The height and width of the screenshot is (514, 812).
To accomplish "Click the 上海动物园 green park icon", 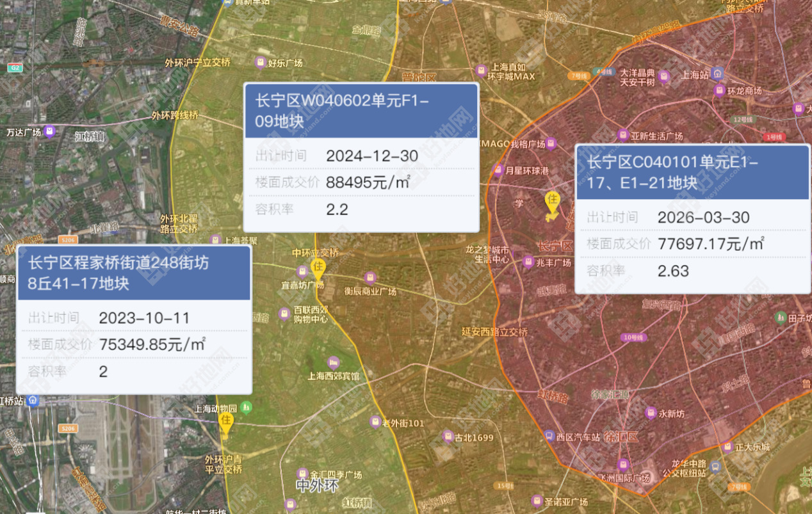I will (247, 408).
